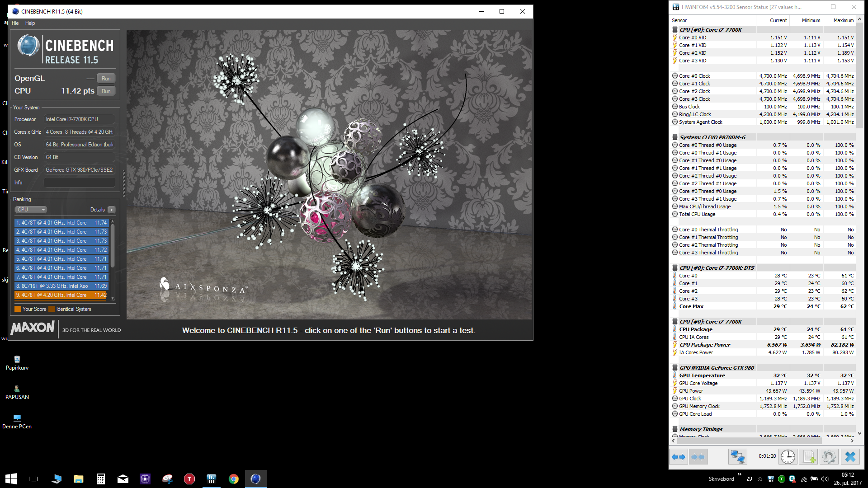Screen dimensions: 868x488
Task: Click the HWiNFO expand columns arrows icon
Action: pos(679,457)
